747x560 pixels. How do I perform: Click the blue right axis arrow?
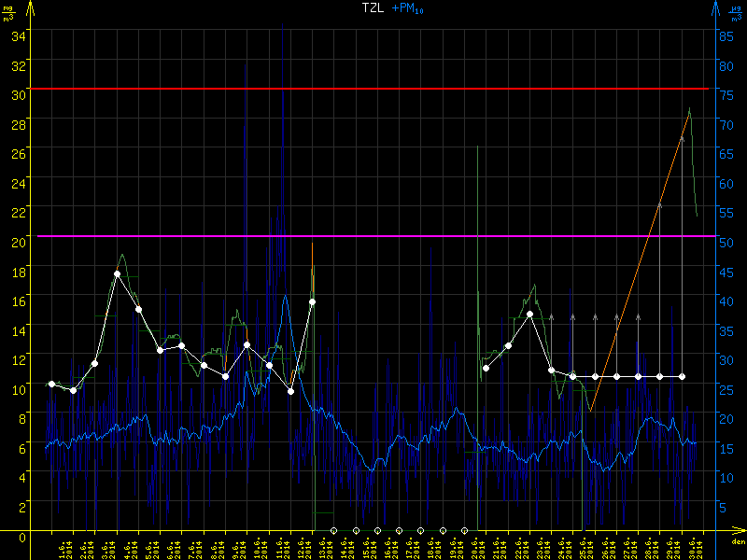coord(716,7)
